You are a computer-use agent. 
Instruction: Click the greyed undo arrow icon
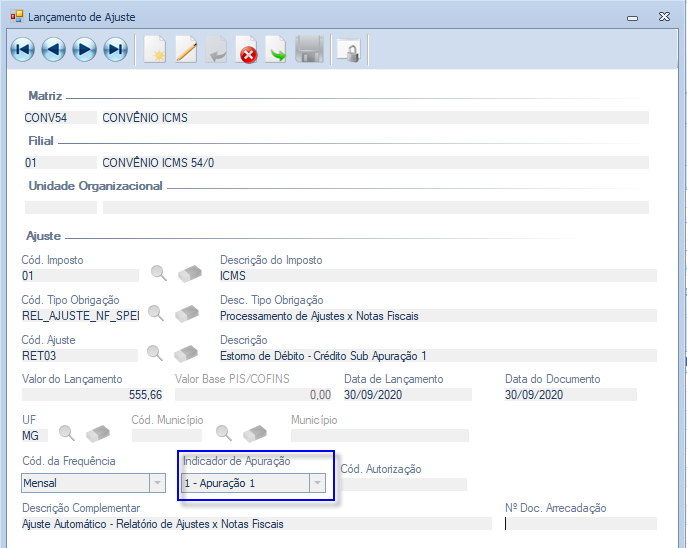216,49
